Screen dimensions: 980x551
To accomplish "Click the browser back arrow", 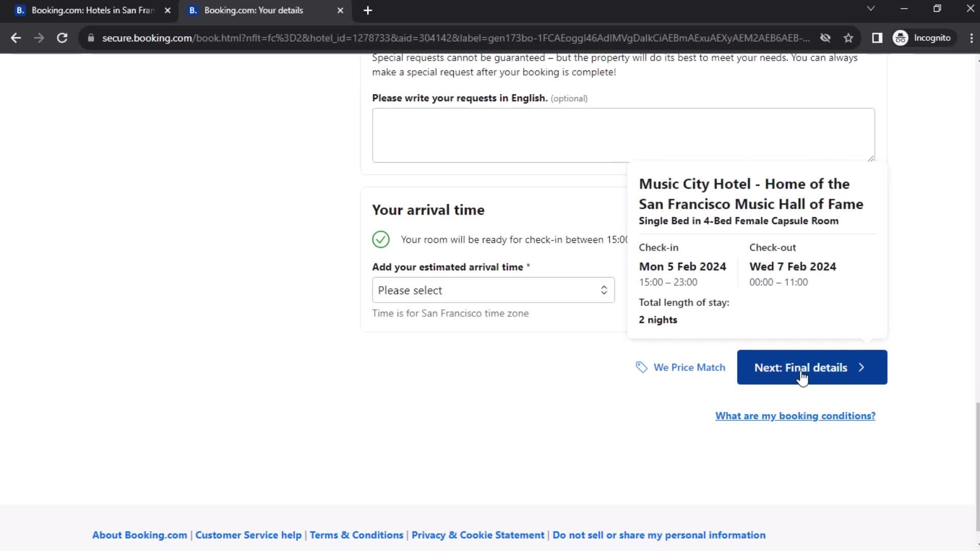I will [16, 38].
